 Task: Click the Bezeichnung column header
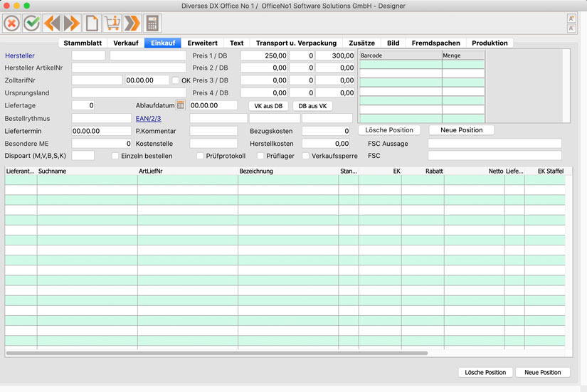[288, 171]
